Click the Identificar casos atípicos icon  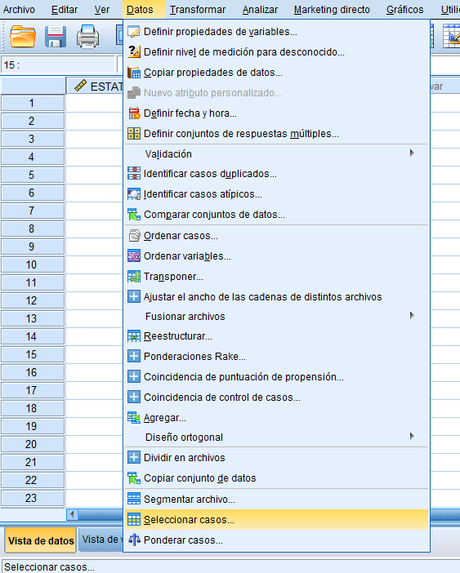point(134,194)
